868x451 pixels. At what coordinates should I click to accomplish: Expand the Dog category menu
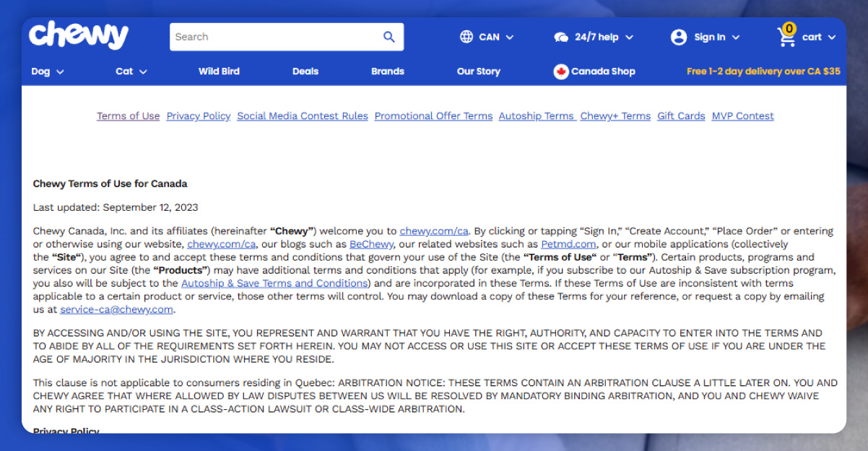point(48,71)
